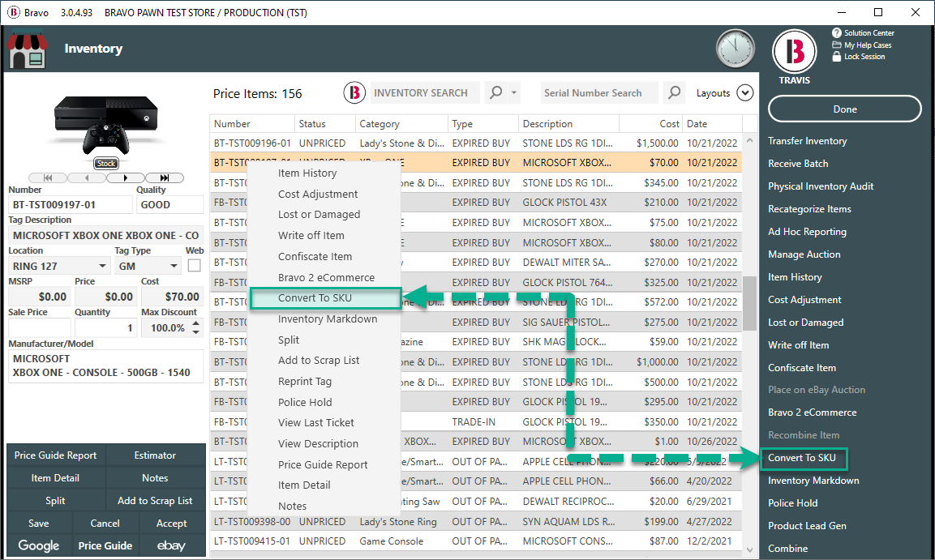Screen dimensions: 935x560
Task: Select row BT-TST009196-01
Action: pos(476,143)
